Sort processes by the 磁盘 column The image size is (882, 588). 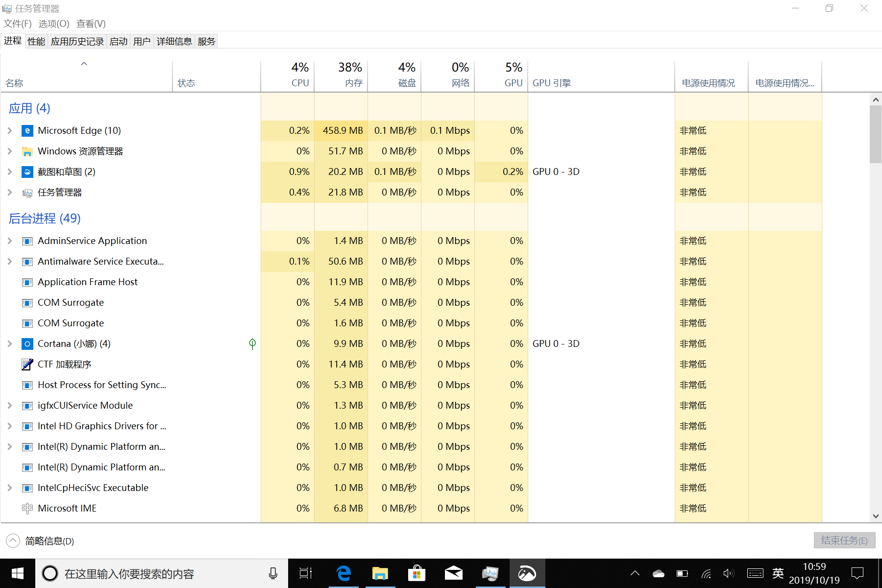(394, 76)
